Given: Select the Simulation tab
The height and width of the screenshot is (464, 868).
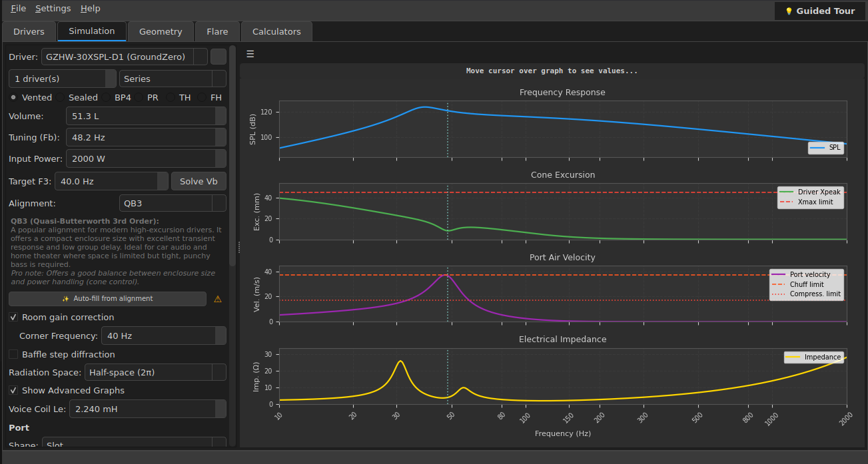Looking at the screenshot, I should (92, 31).
